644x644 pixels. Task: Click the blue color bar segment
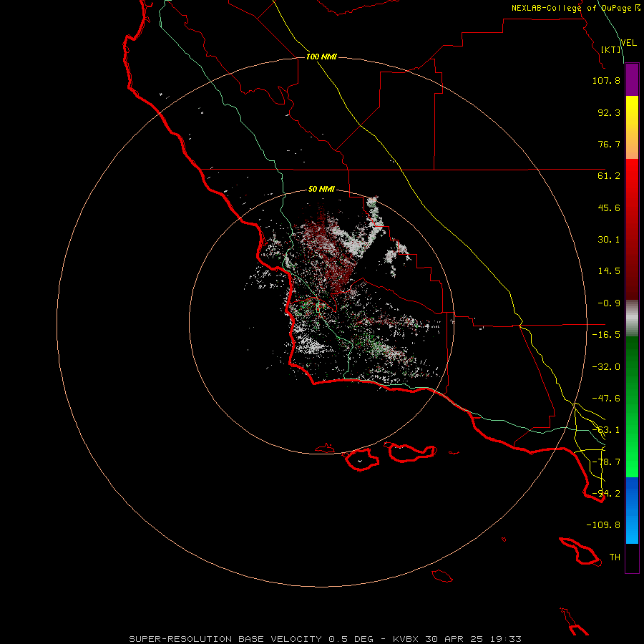pos(632,510)
